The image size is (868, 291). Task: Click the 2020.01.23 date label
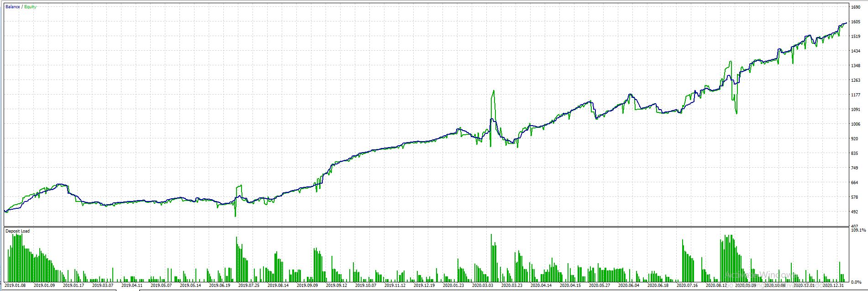coord(453,286)
